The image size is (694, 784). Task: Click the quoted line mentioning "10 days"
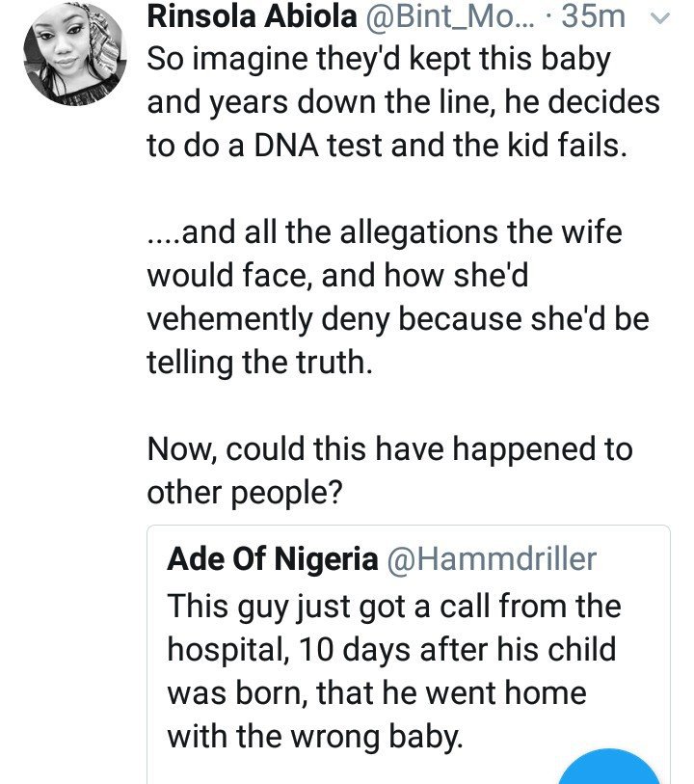(x=391, y=650)
